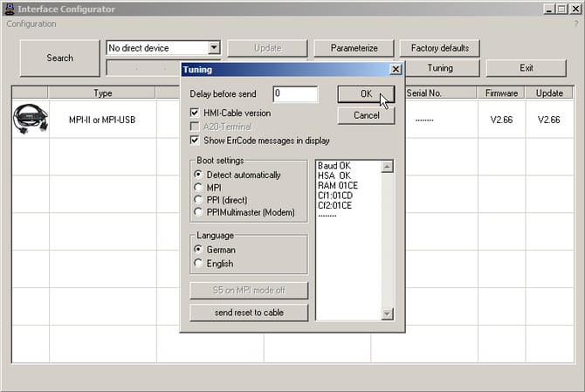Viewport: 585px width, 392px height.
Task: Toggle the HMI-Cable version checkbox
Action: pyautogui.click(x=196, y=113)
